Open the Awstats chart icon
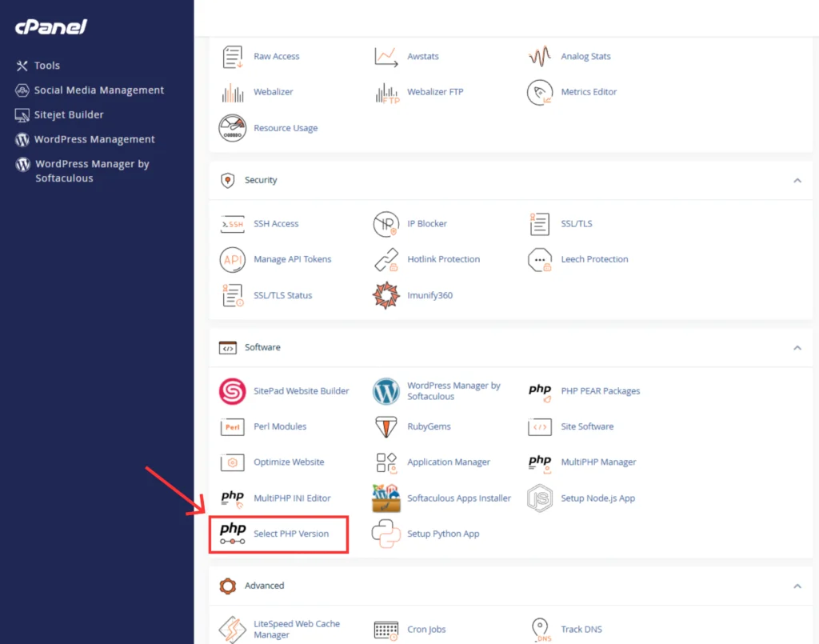Viewport: 819px width, 644px height. [386, 57]
